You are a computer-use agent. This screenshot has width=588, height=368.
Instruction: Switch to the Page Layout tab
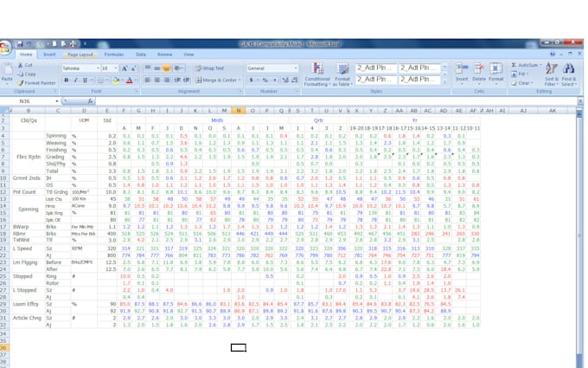coord(80,55)
